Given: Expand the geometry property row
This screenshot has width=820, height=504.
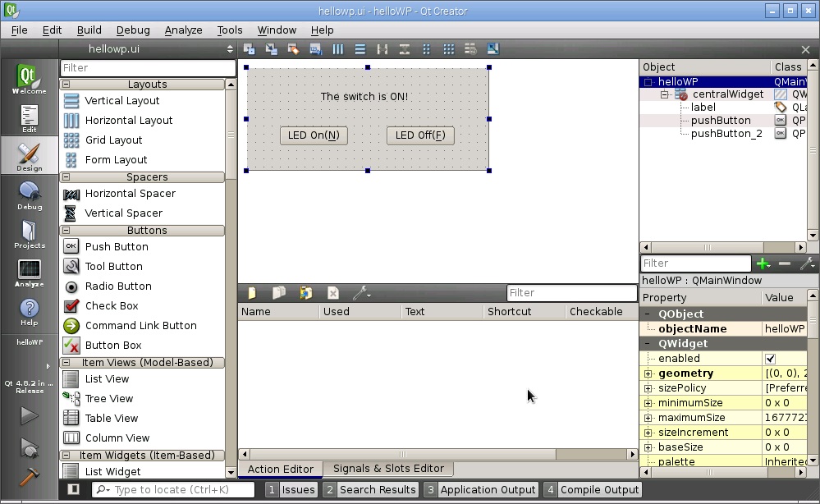Looking at the screenshot, I should [648, 373].
